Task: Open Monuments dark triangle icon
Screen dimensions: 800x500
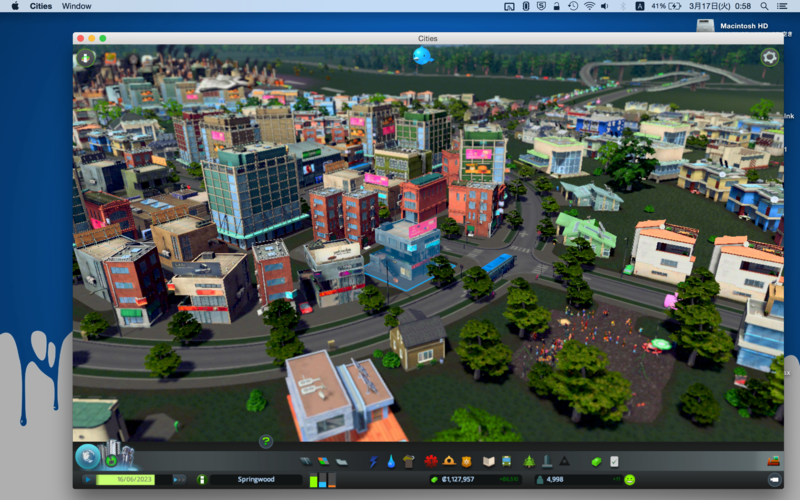Action: (564, 461)
